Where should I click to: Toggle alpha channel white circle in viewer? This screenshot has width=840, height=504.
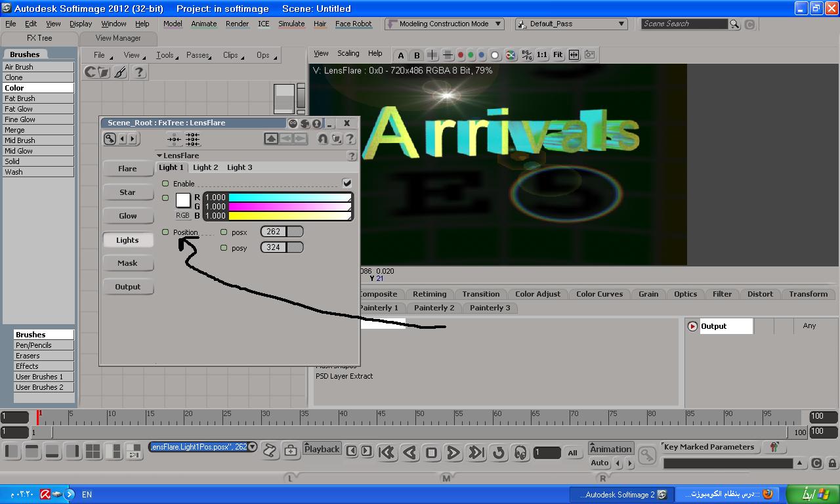(x=495, y=55)
